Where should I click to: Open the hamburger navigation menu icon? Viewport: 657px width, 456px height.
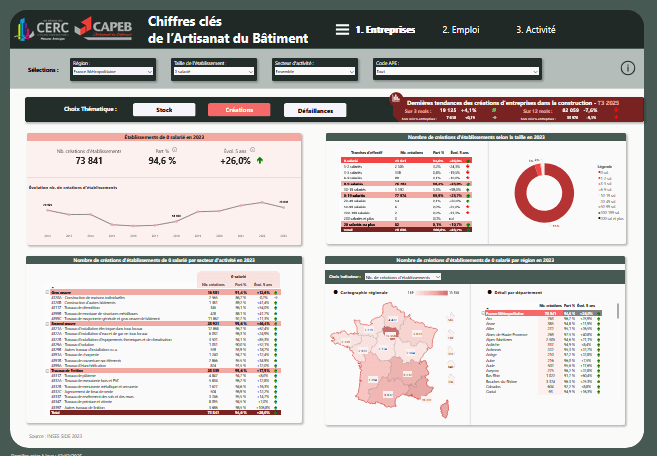click(x=343, y=30)
